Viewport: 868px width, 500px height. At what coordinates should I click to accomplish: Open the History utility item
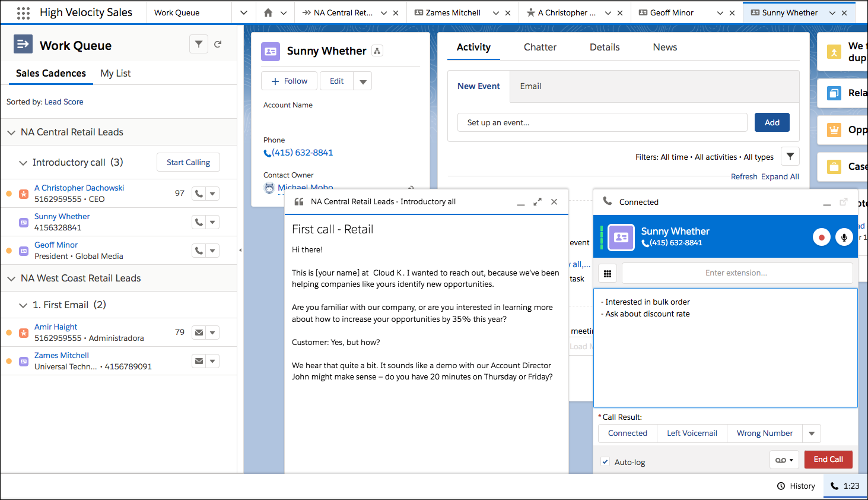796,486
